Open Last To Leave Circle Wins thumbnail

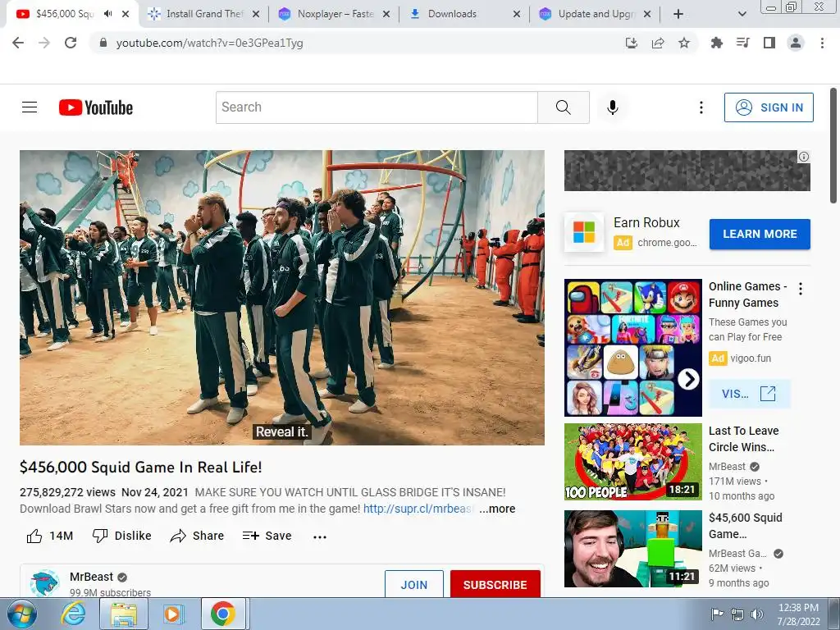(632, 462)
